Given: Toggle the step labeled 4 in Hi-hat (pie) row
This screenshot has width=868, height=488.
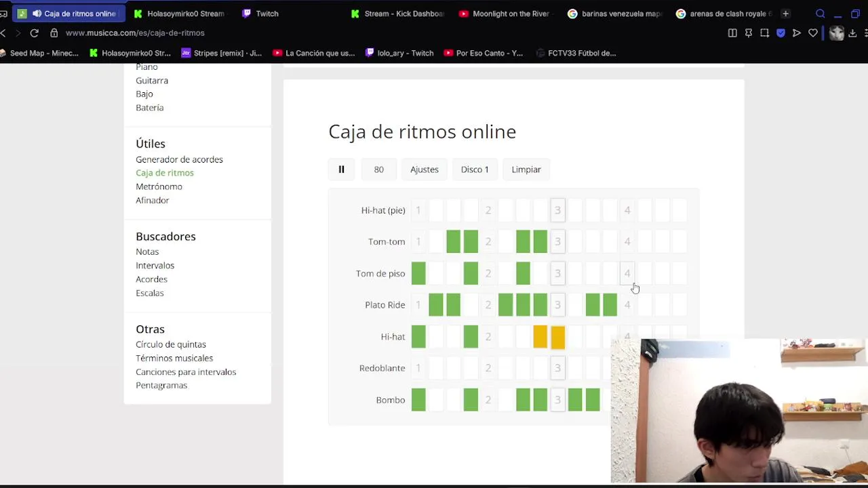Looking at the screenshot, I should coord(627,210).
